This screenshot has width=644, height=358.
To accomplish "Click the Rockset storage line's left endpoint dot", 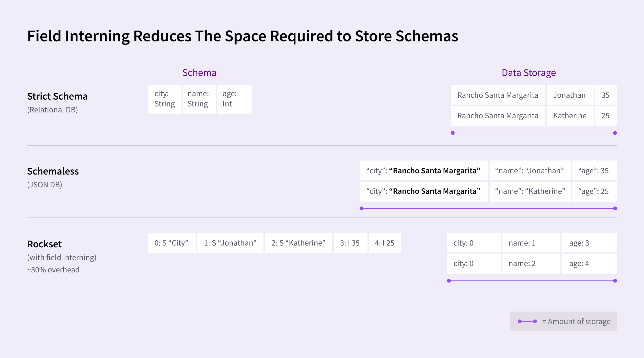I will coord(449,281).
